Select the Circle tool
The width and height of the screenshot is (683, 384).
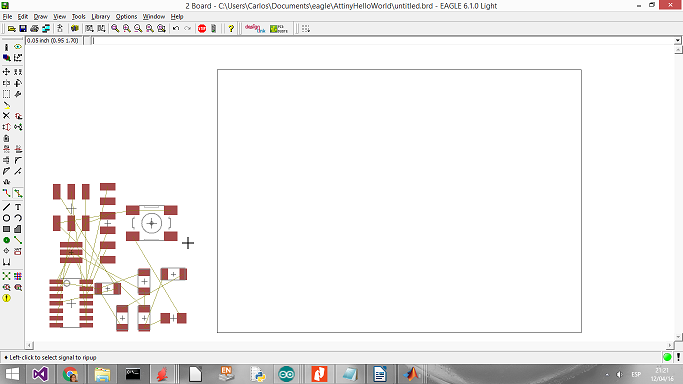[6, 218]
